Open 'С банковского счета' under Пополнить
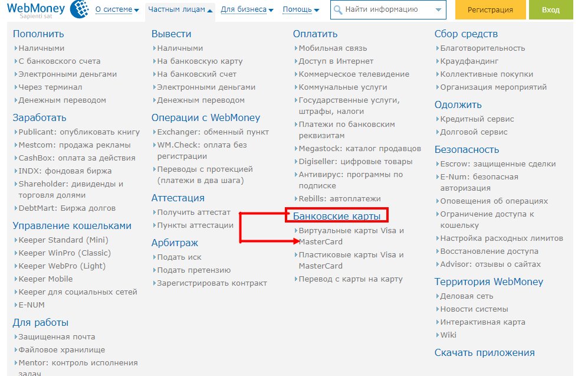The width and height of the screenshot is (588, 376). point(60,61)
